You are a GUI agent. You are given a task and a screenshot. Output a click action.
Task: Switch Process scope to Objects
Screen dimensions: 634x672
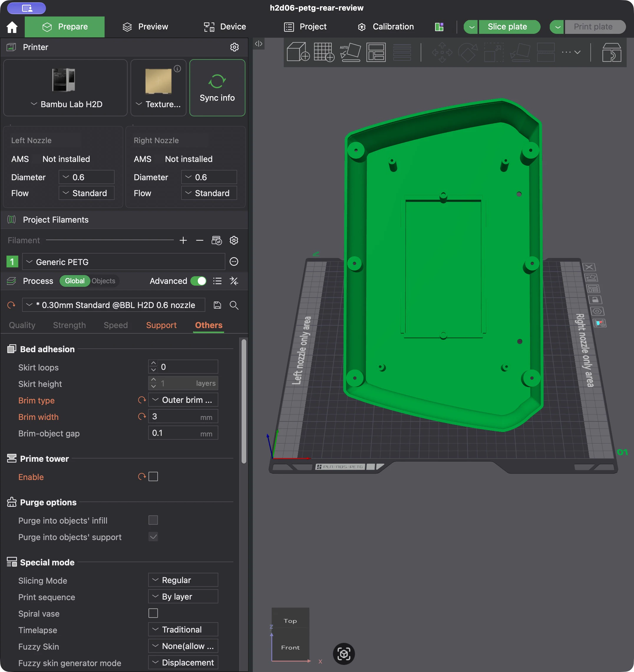tap(103, 281)
